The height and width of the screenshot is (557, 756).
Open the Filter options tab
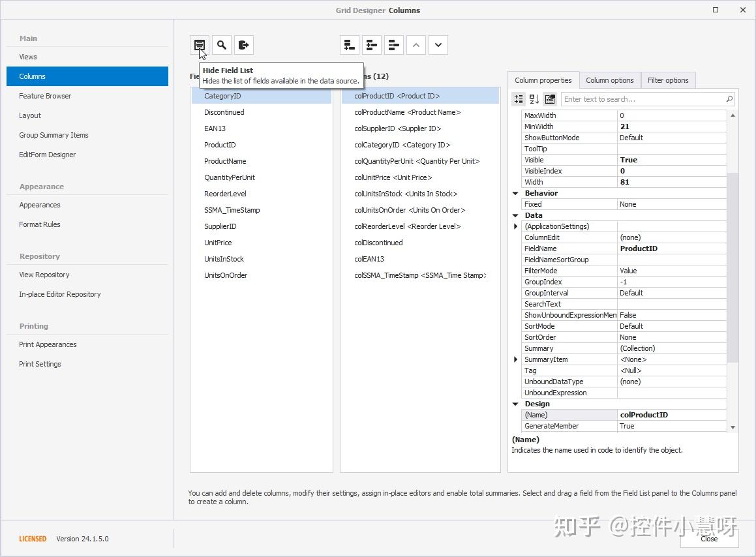[x=668, y=80]
